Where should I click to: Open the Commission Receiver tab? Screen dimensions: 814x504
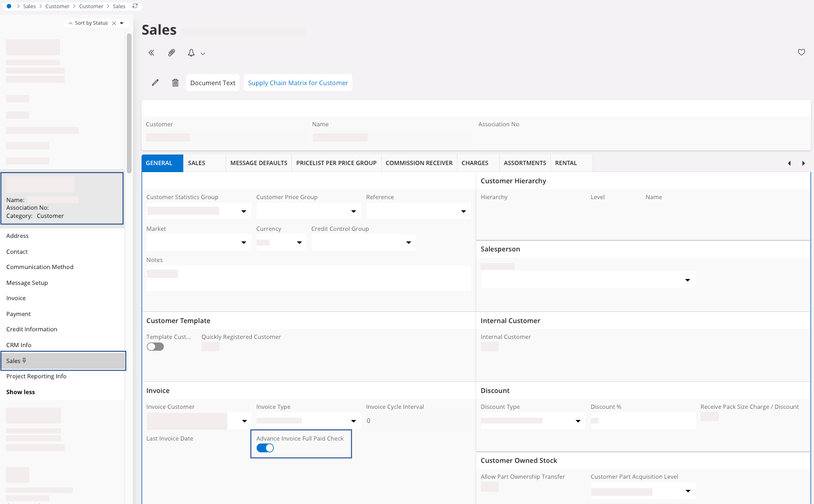tap(419, 163)
